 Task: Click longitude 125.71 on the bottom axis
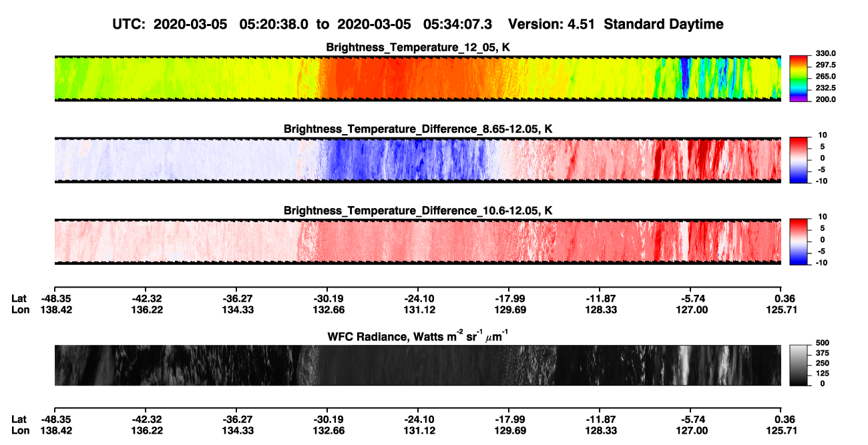coord(781,430)
